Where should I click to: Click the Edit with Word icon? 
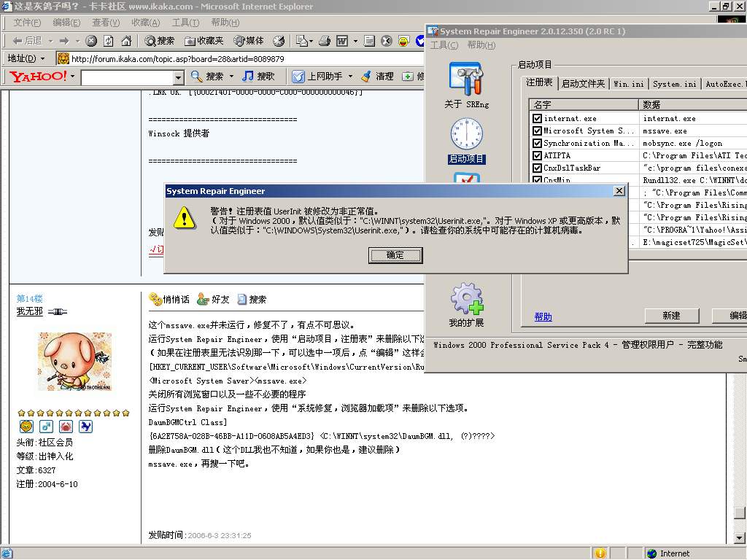click(342, 41)
